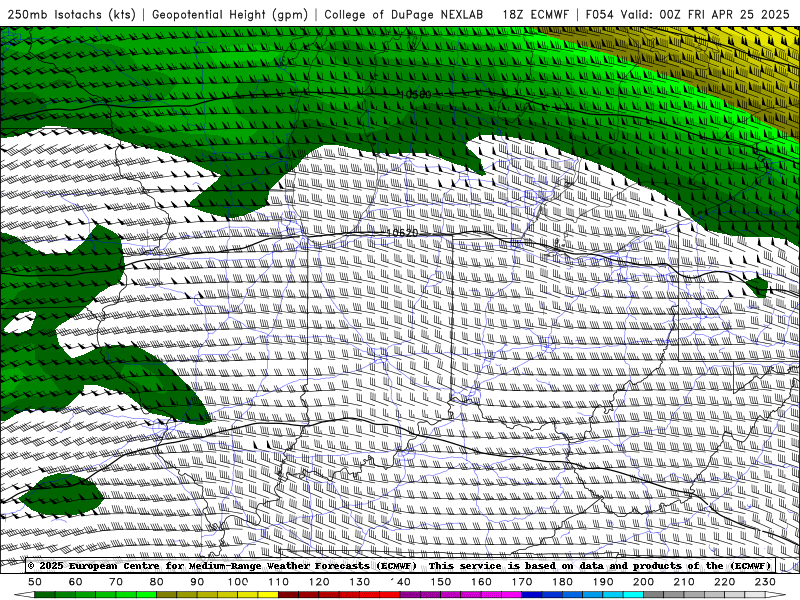The width and height of the screenshot is (800, 600).
Task: Click the 70 value on color scale
Action: click(116, 582)
